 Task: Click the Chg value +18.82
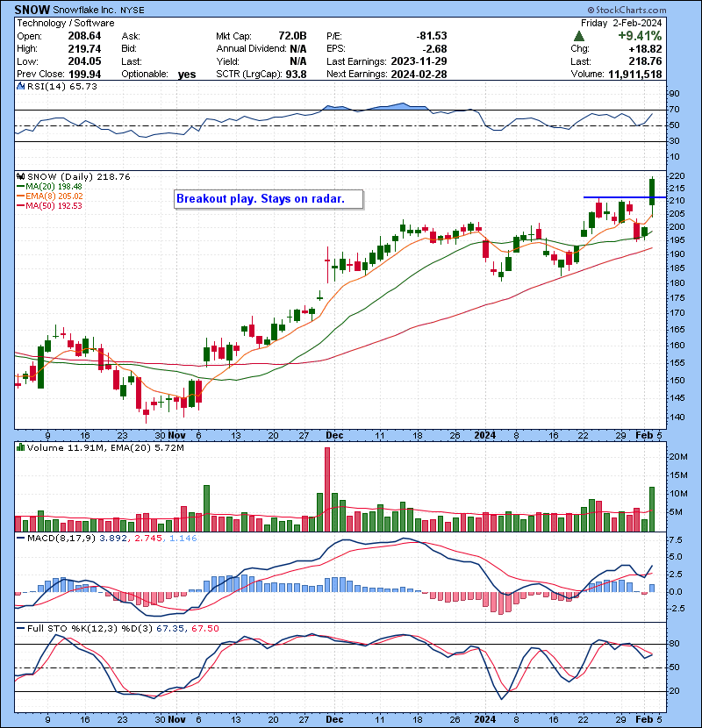(645, 48)
